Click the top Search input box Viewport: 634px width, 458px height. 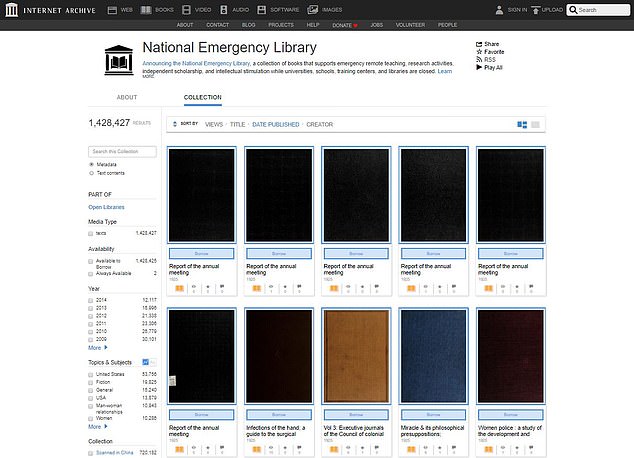(598, 10)
